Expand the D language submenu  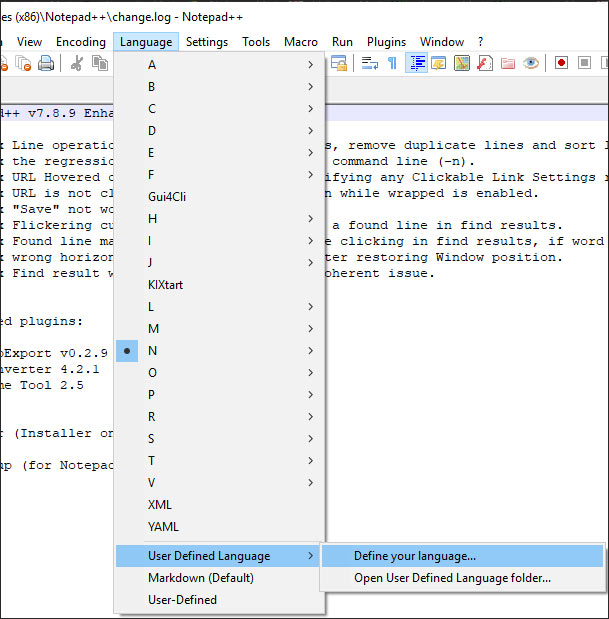219,131
